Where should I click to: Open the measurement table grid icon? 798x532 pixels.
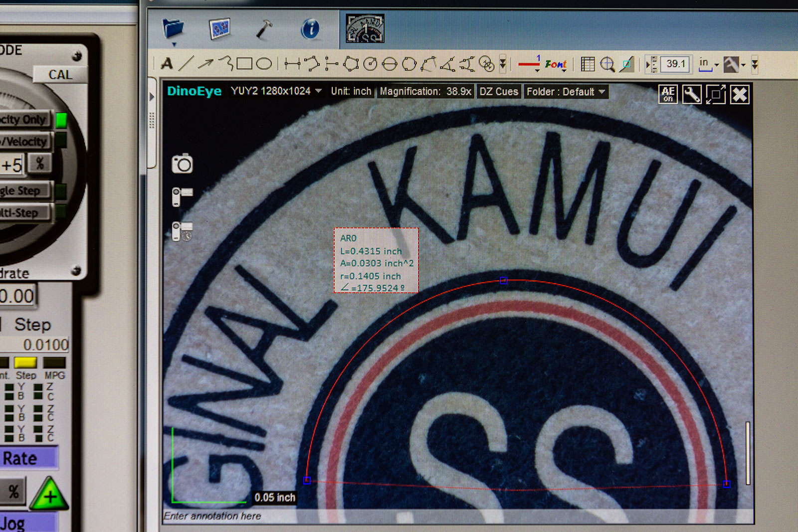[588, 64]
